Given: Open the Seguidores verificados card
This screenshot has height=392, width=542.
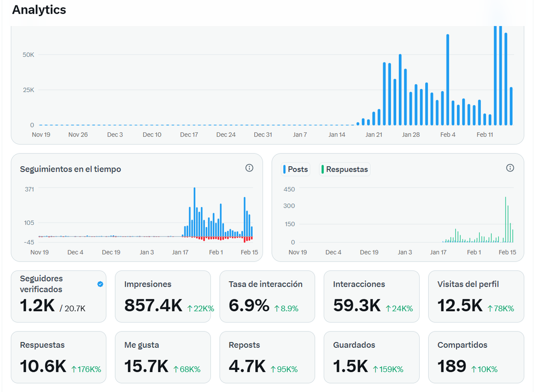Looking at the screenshot, I should coord(59,296).
